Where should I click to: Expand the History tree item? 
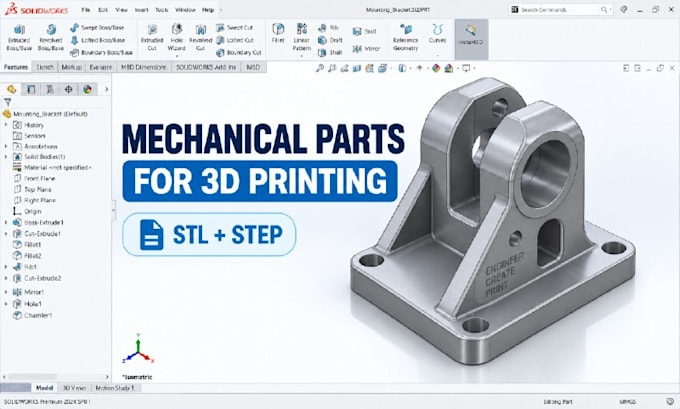pyautogui.click(x=6, y=125)
